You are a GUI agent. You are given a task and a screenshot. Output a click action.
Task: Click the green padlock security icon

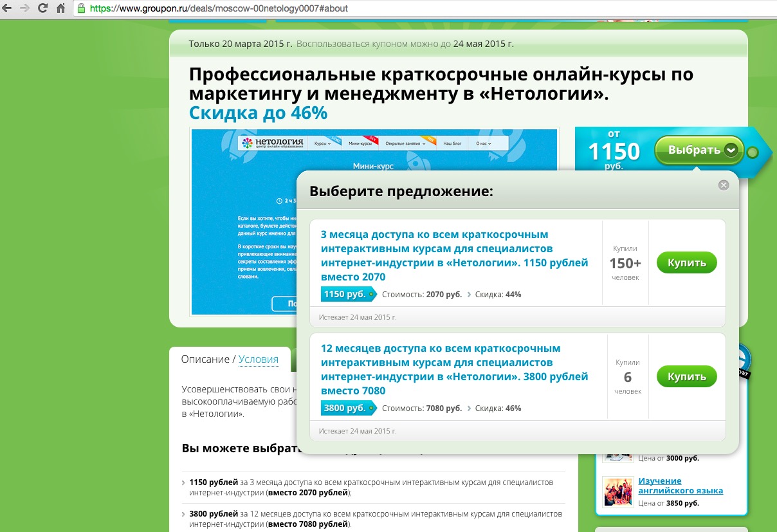pos(81,9)
